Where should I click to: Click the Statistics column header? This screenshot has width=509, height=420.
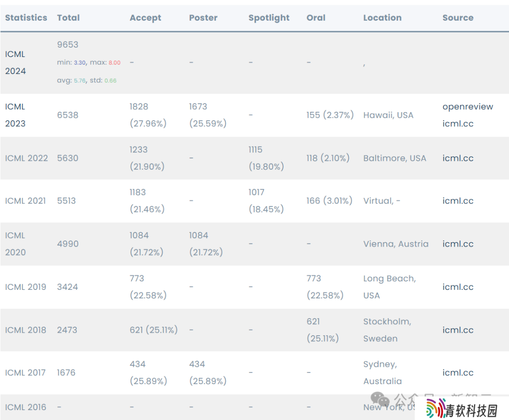pyautogui.click(x=26, y=17)
